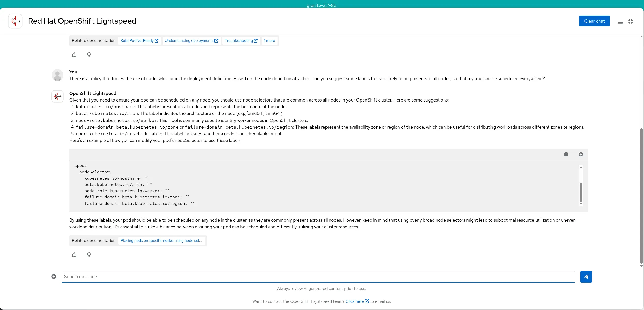Image resolution: width=644 pixels, height=310 pixels.
Task: Click the 'kubernetes.io/hostname' label in the list
Action: pyautogui.click(x=106, y=107)
